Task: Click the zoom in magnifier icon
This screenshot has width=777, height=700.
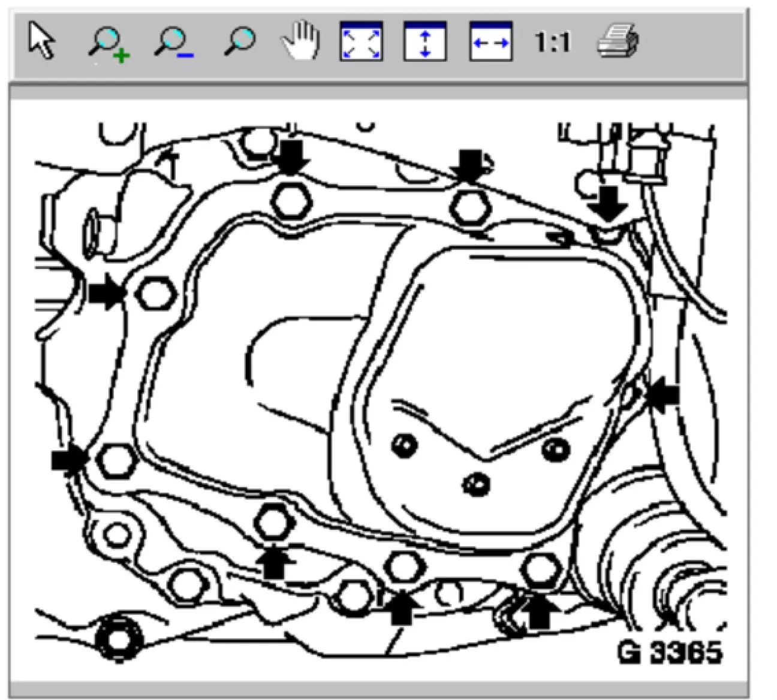Action: pyautogui.click(x=109, y=43)
